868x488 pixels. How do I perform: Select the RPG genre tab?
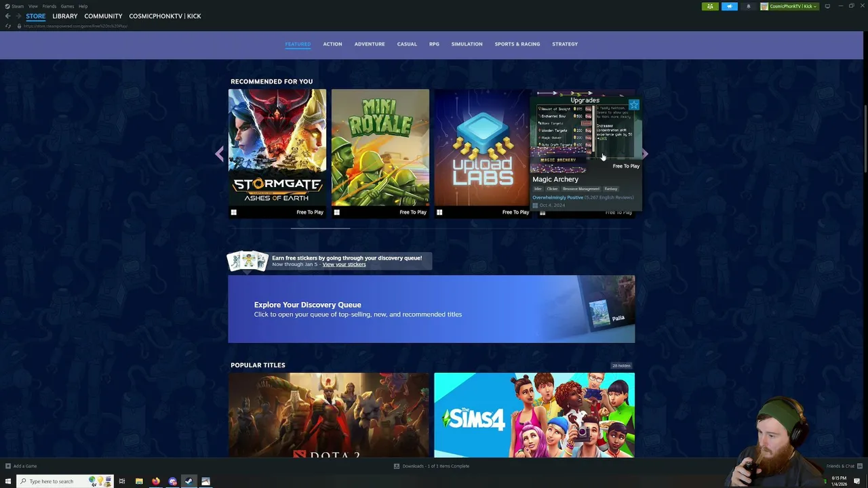tap(434, 44)
